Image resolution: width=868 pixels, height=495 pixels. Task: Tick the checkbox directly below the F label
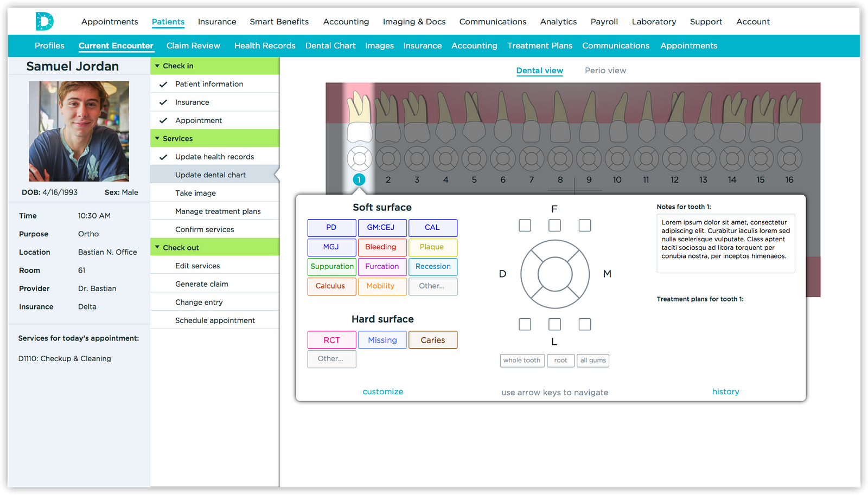pos(554,225)
